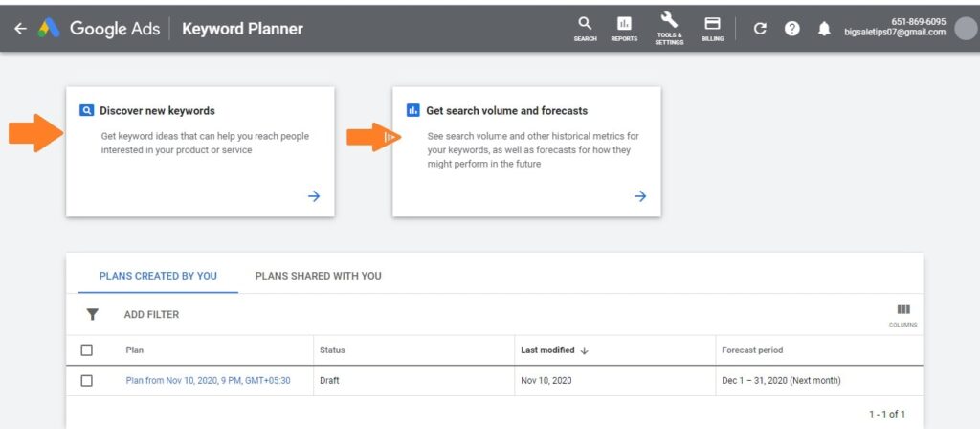This screenshot has width=980, height=429.
Task: Click the filter funnel icon
Action: [x=93, y=314]
